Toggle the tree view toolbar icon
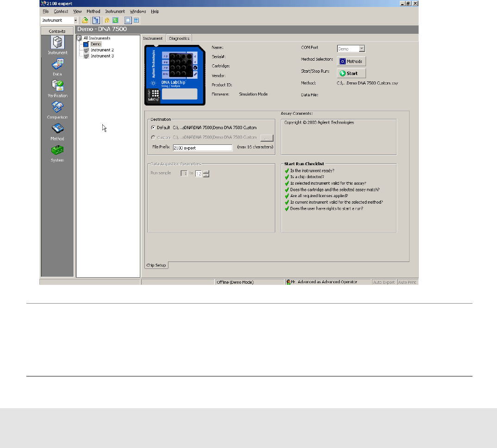The height and width of the screenshot is (448, 497). click(x=96, y=20)
